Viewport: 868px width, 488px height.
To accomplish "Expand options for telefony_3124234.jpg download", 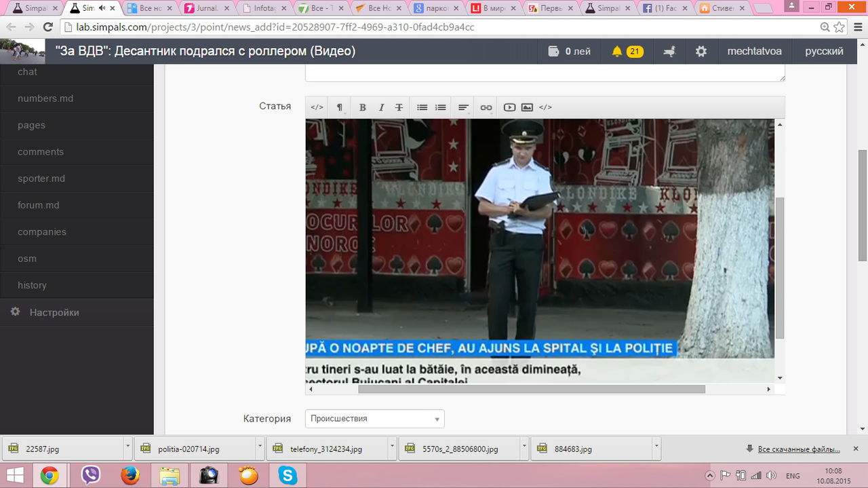I will point(392,449).
